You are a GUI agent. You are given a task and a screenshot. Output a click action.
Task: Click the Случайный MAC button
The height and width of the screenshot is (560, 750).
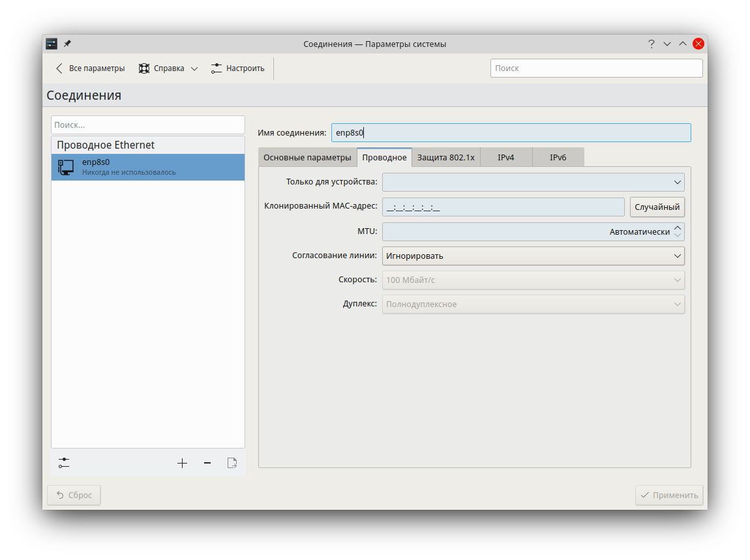[x=657, y=207]
